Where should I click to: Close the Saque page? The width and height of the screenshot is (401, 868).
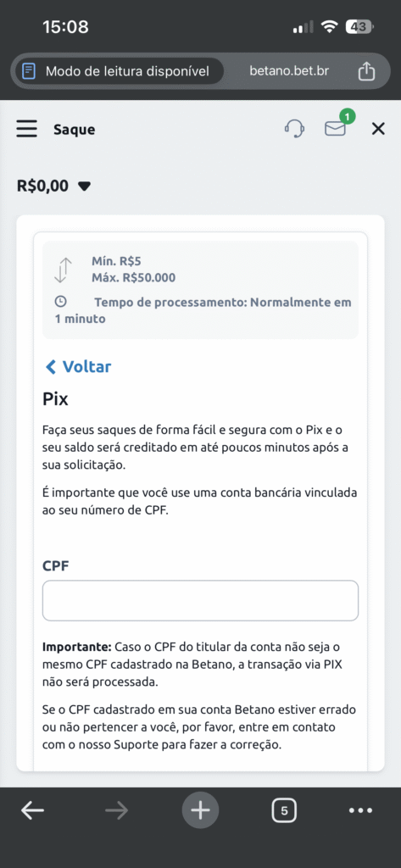pyautogui.click(x=378, y=129)
